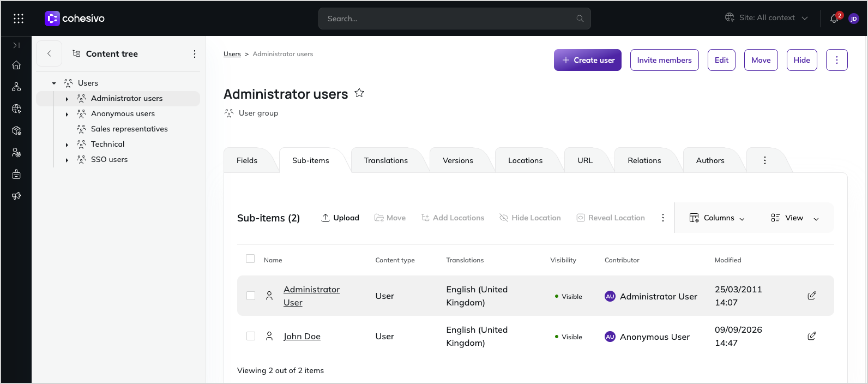Select Sales representatives in content tree
Image resolution: width=868 pixels, height=384 pixels.
(x=129, y=129)
